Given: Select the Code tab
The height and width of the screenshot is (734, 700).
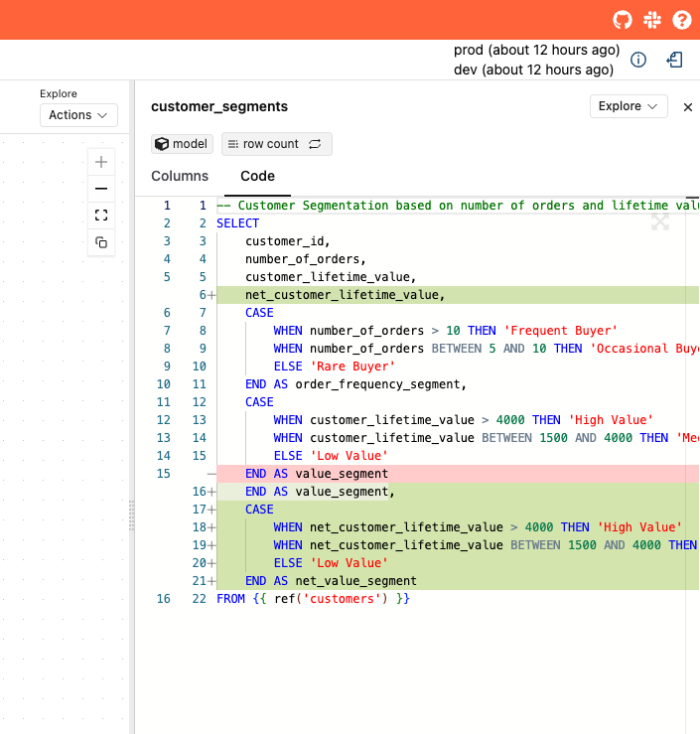Looking at the screenshot, I should pos(257,176).
